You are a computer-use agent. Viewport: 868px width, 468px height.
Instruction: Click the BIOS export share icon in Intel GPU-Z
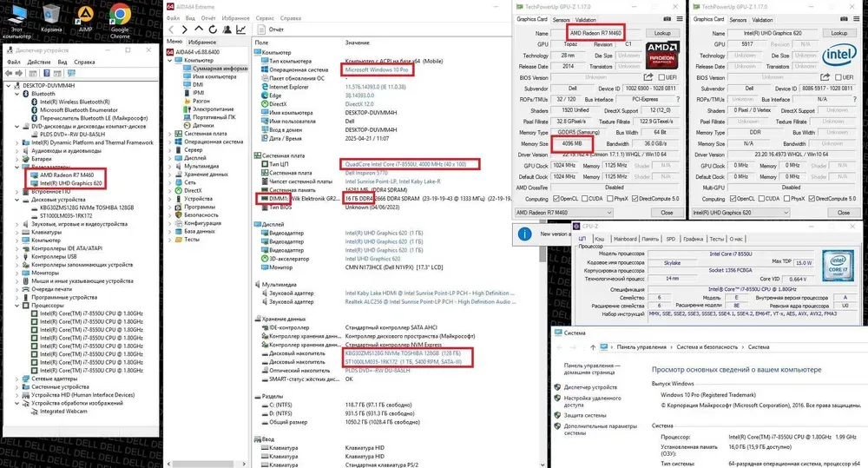click(x=825, y=77)
